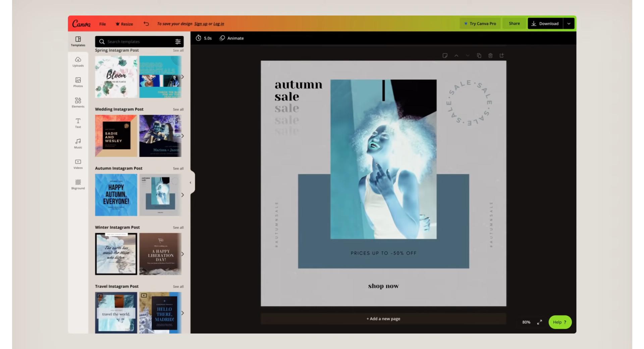Open the Bkground sidebar tab
Screen dimensions: 644x349
[x=78, y=185]
